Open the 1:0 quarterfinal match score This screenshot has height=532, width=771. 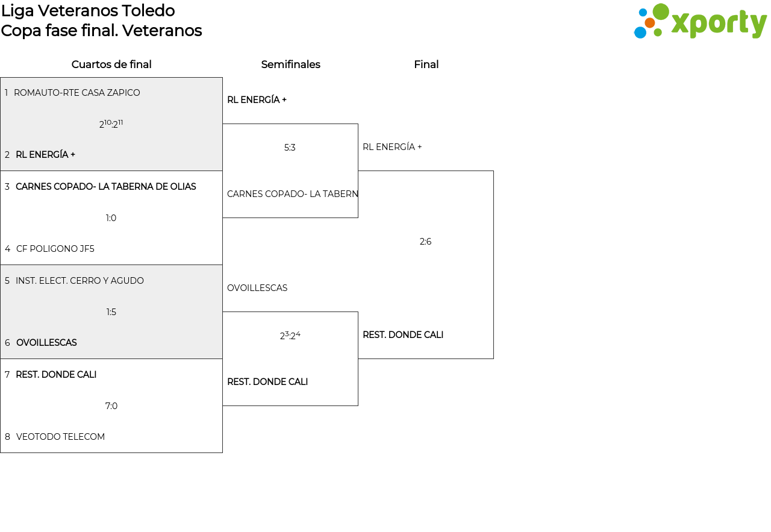[111, 218]
